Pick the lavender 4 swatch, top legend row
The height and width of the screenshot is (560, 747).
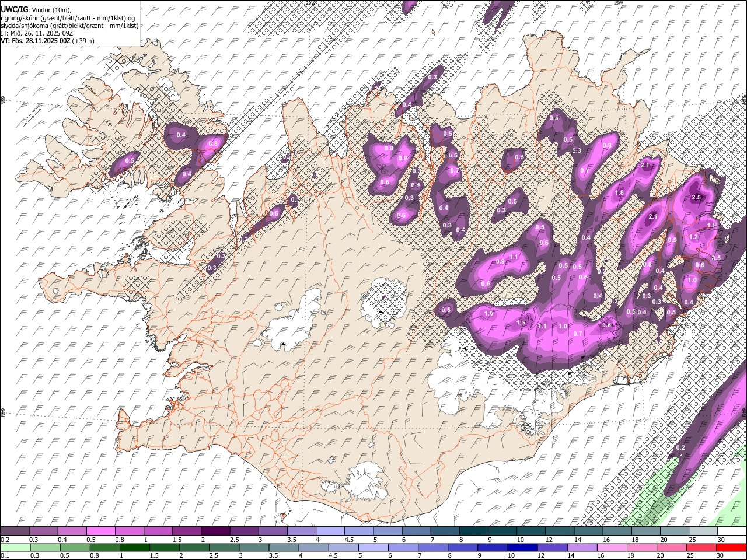pyautogui.click(x=330, y=531)
